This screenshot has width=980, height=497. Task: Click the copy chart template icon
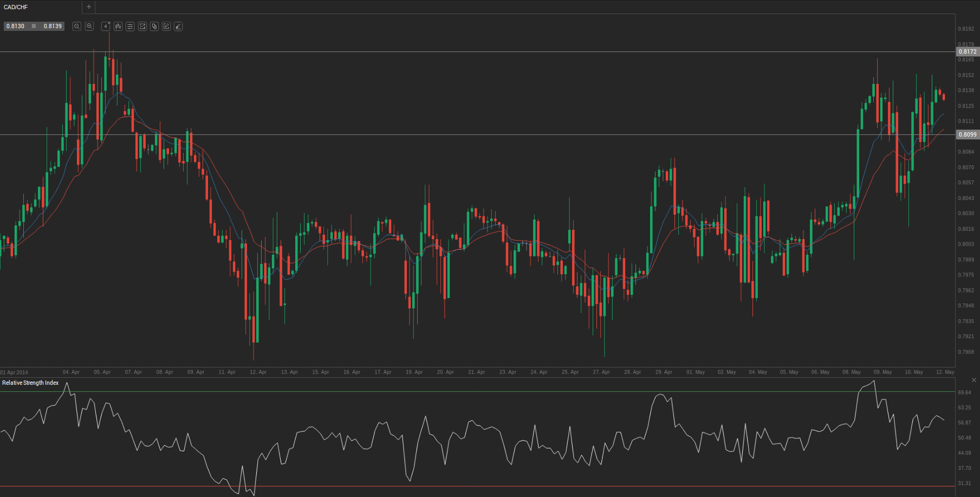tap(154, 27)
